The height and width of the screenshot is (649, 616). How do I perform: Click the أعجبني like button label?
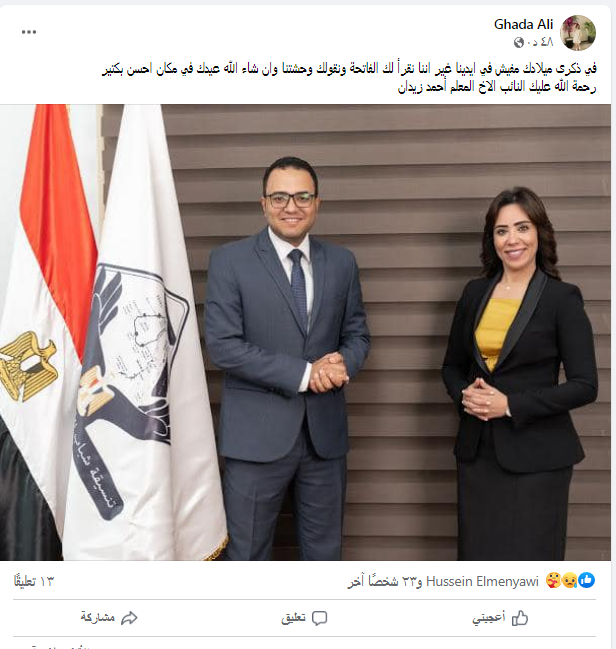pos(489,618)
